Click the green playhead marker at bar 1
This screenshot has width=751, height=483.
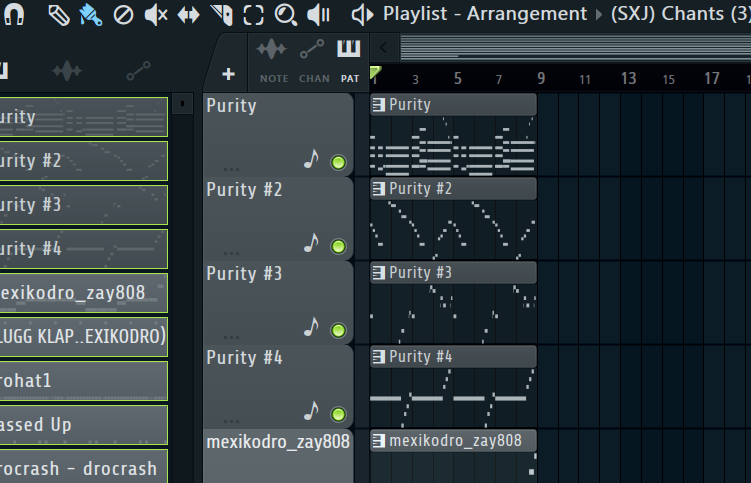[376, 73]
